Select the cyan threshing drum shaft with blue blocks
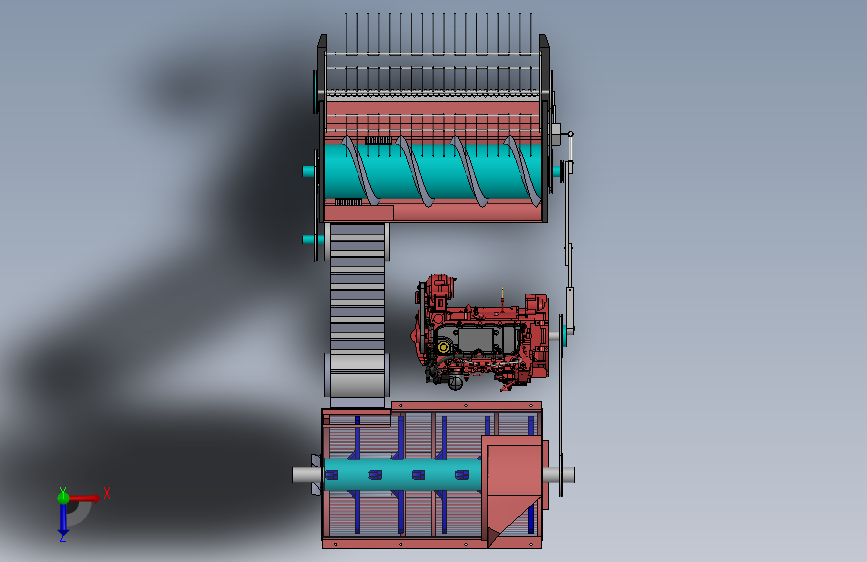Screen dimensions: 867x562 [x=402, y=475]
